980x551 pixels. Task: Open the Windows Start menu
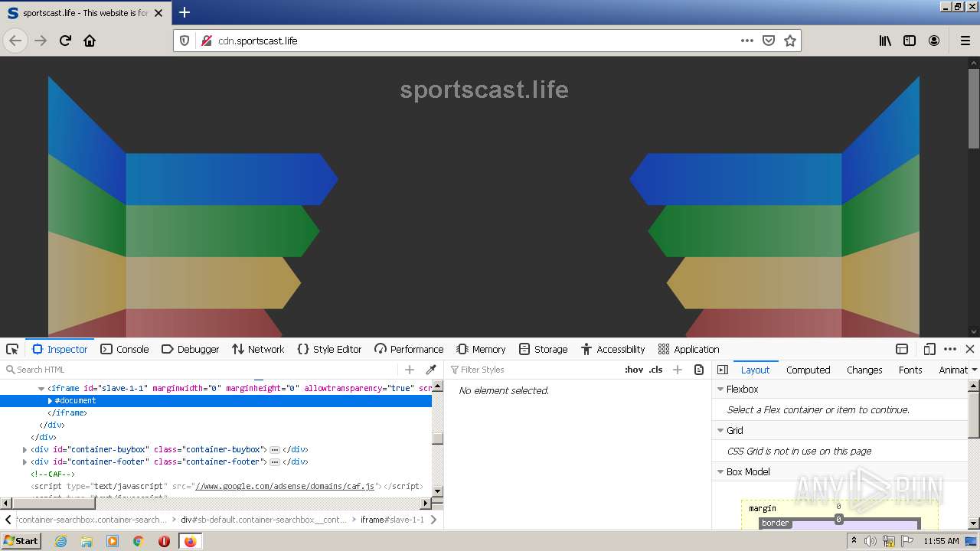pos(21,540)
